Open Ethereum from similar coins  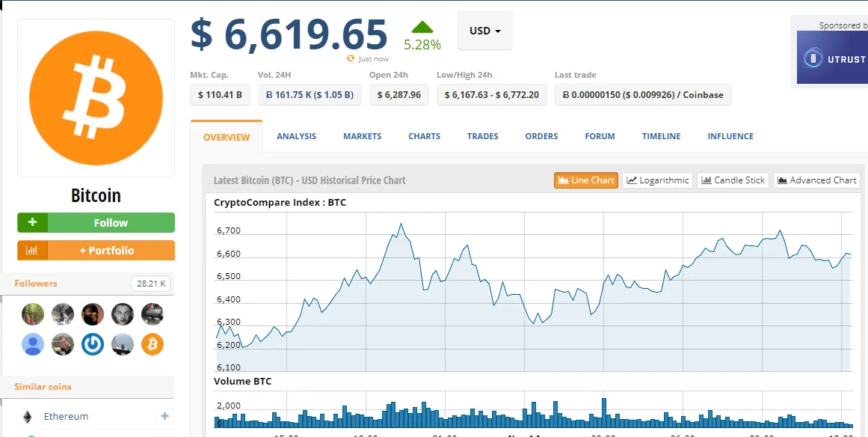click(66, 417)
